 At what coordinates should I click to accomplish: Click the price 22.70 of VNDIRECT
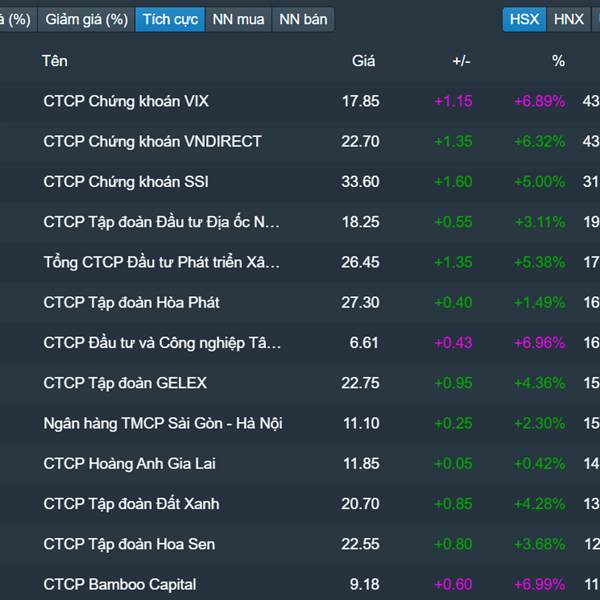pyautogui.click(x=360, y=142)
